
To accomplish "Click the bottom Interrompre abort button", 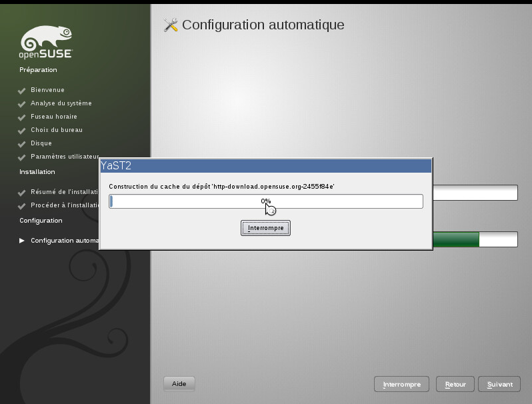I will (401, 384).
